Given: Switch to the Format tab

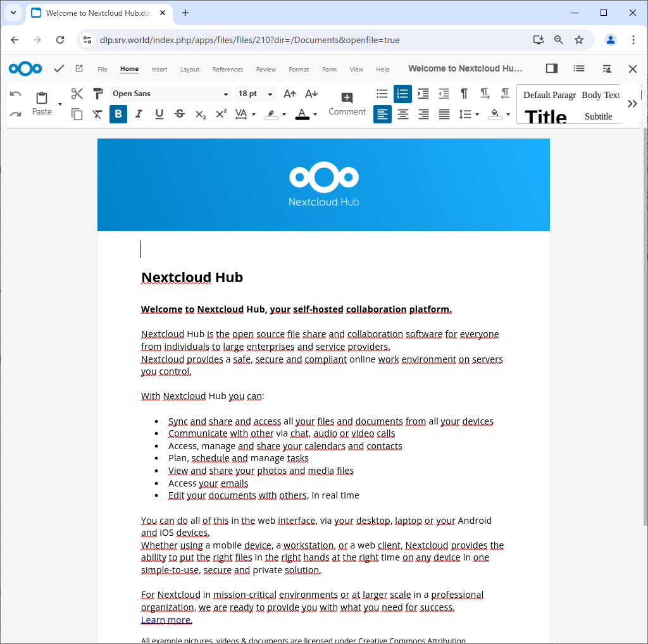Looking at the screenshot, I should [299, 70].
